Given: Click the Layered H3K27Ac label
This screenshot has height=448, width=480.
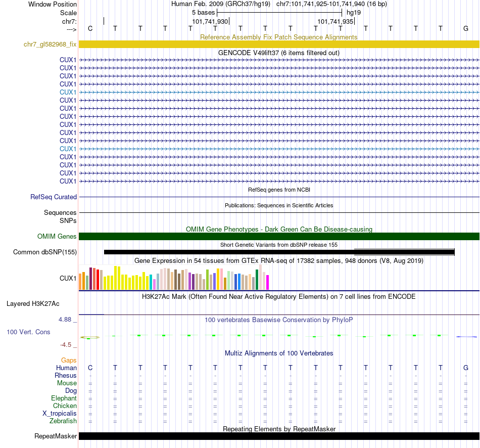Looking at the screenshot, I should point(33,304).
